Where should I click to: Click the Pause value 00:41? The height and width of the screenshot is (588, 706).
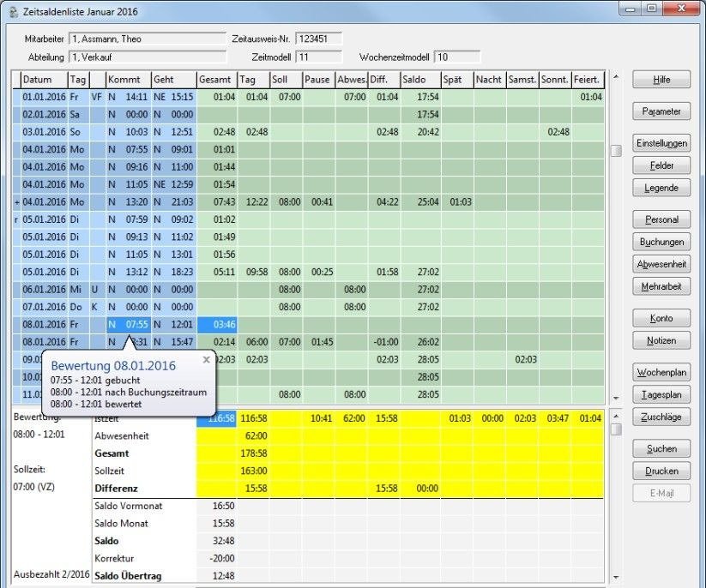pyautogui.click(x=322, y=202)
